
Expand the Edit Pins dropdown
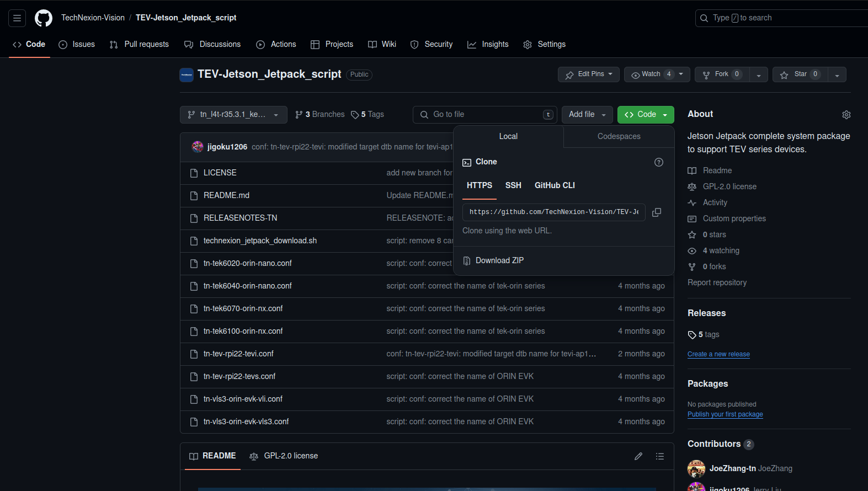point(588,74)
